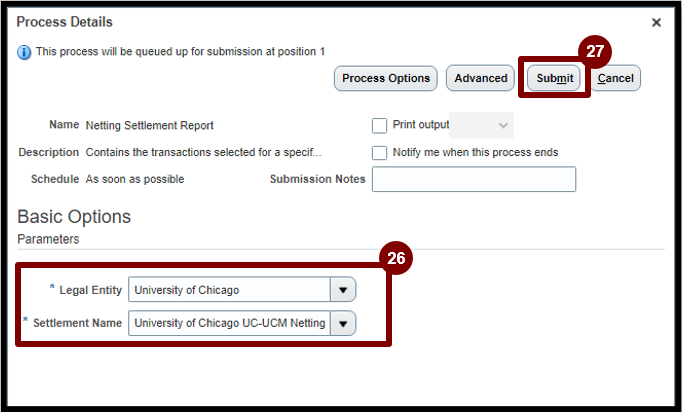682x412 pixels.
Task: Click the red step 26 badge
Action: click(395, 258)
